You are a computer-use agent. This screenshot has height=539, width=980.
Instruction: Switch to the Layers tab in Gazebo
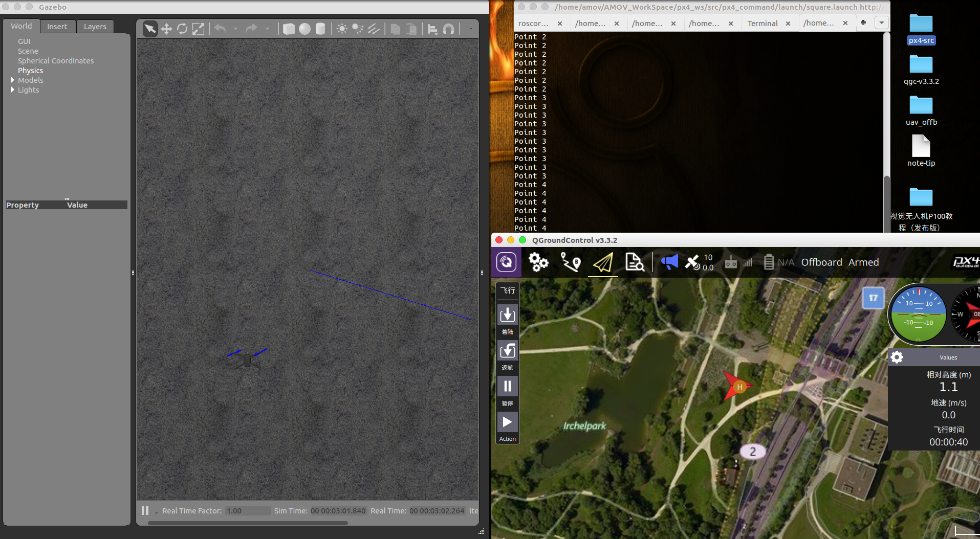coord(95,27)
